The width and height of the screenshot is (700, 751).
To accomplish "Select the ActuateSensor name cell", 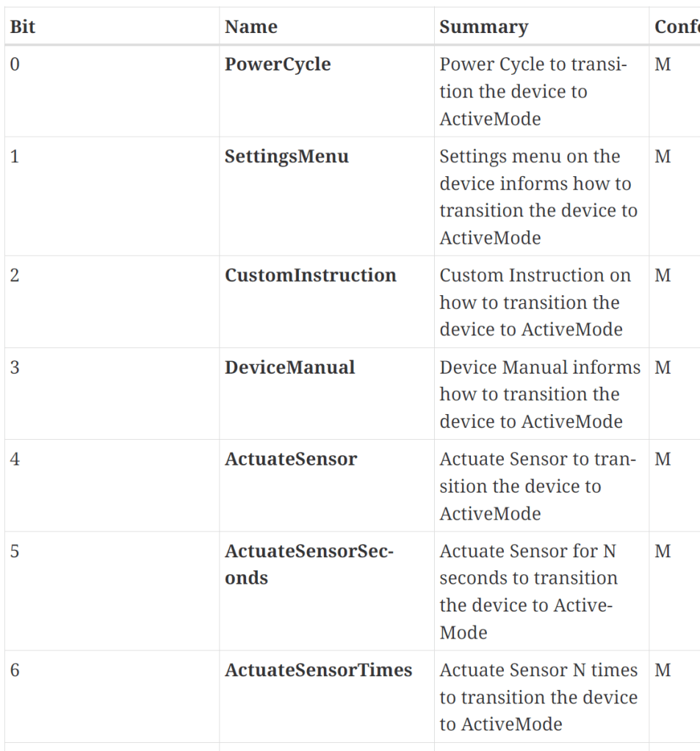I will 291,459.
